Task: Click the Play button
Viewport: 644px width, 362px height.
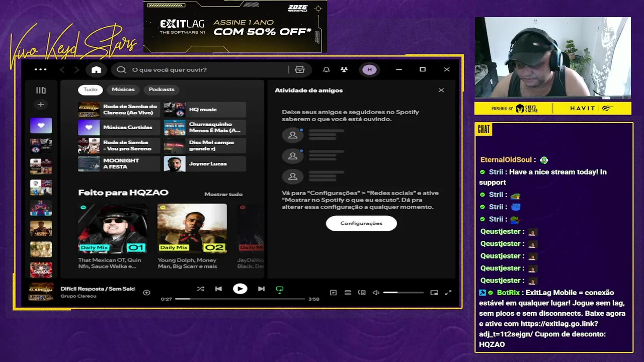Action: click(240, 289)
